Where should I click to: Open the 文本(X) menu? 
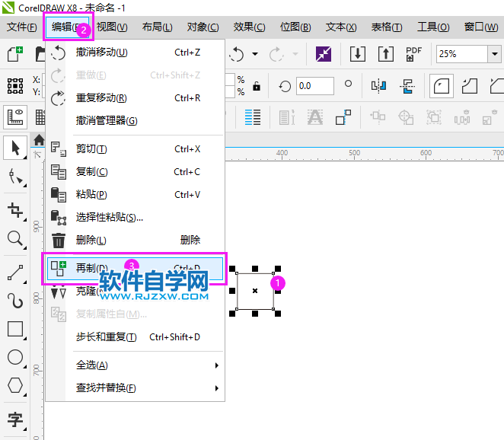(x=341, y=27)
